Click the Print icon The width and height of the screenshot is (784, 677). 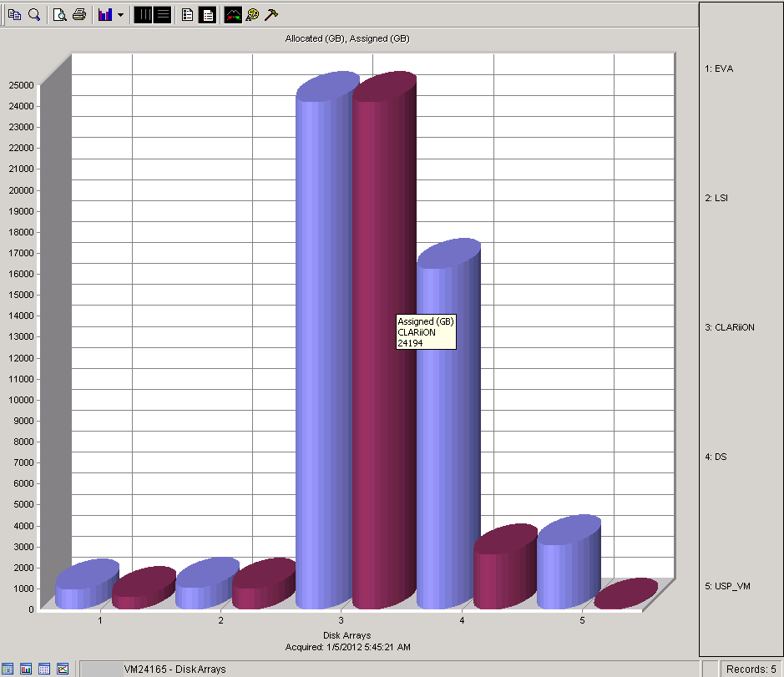tap(79, 14)
